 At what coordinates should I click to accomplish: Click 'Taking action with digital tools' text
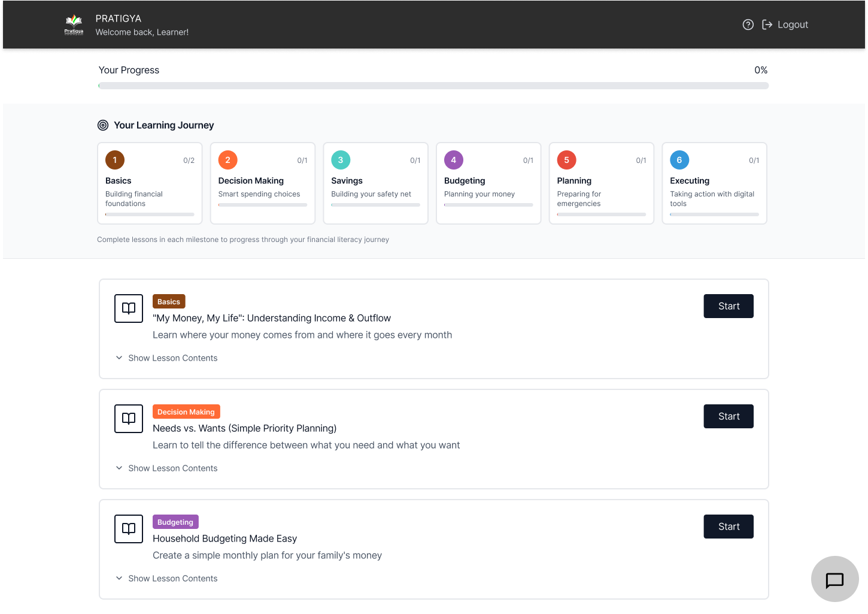tap(712, 199)
